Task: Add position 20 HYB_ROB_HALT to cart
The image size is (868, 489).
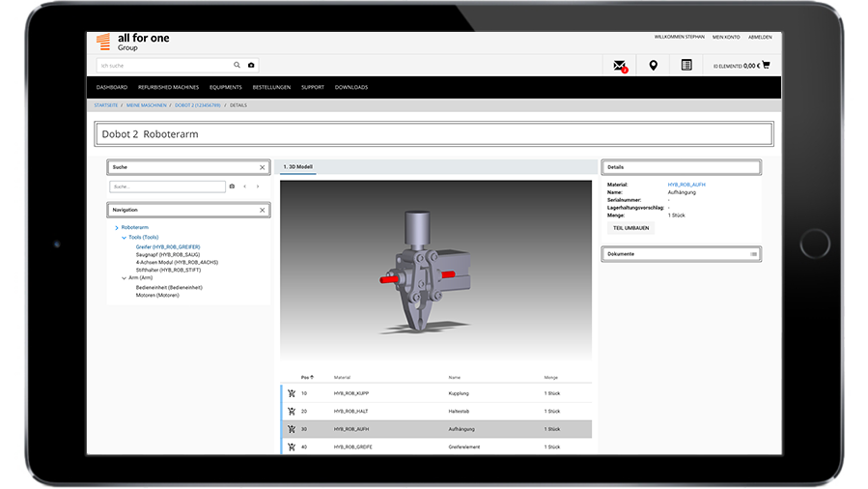Action: point(292,411)
